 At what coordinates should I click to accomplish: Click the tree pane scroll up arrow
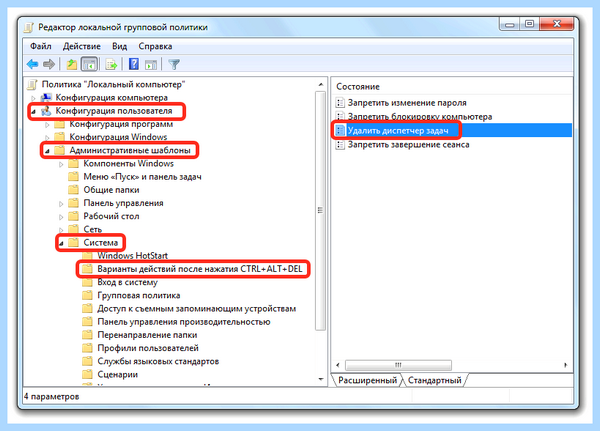pyautogui.click(x=321, y=84)
